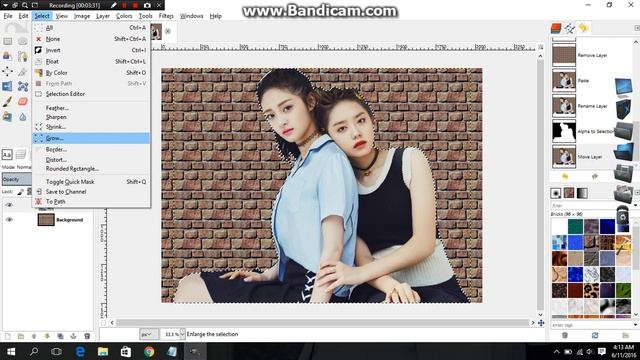Toggle zoom-on-resize button at ruler corner

540,47
